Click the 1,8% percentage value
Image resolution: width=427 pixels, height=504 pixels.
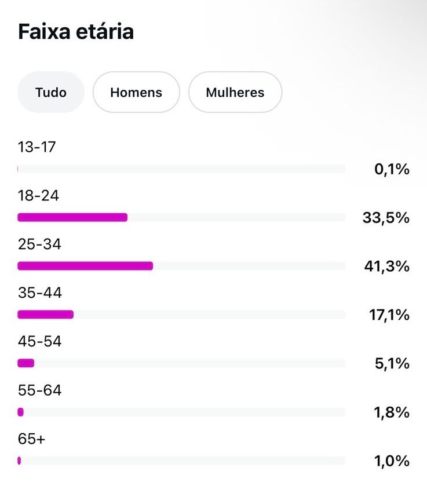392,412
